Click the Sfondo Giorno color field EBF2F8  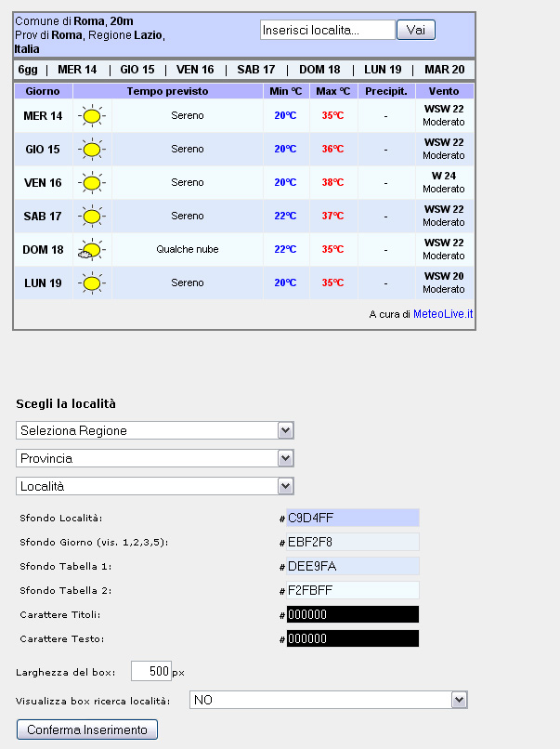(352, 542)
